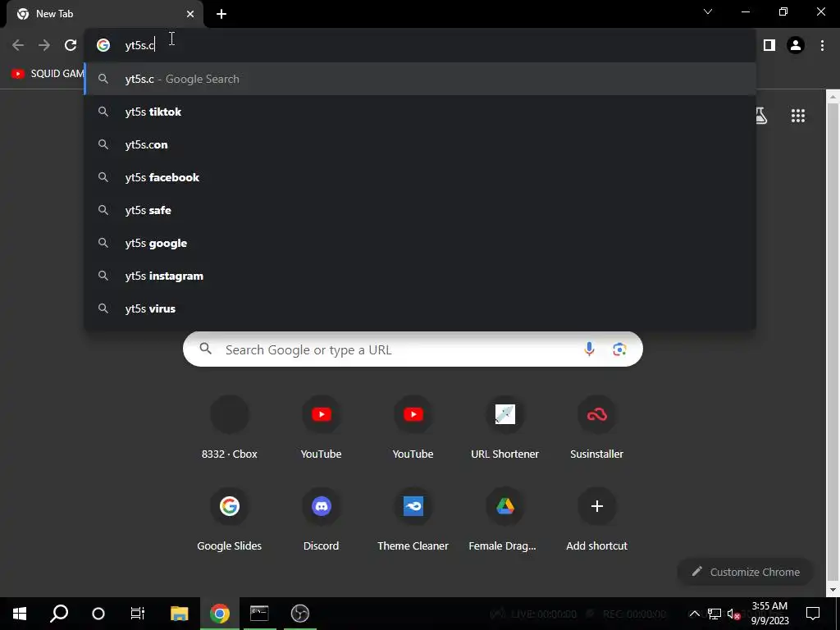
Task: Toggle the Chrome side panel icon
Action: (769, 45)
